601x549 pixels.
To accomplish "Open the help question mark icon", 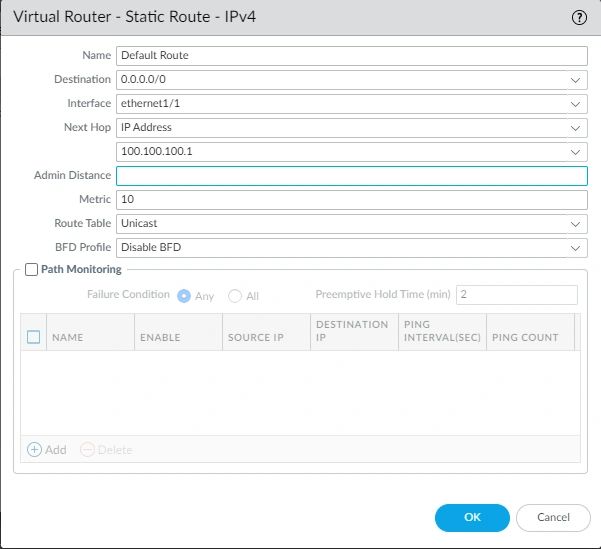I will 578,17.
